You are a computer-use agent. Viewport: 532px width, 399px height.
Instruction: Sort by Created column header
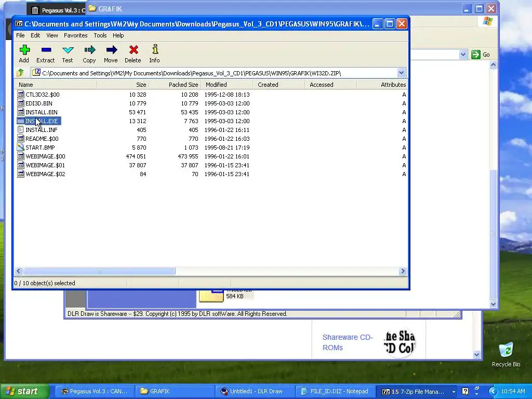(x=278, y=85)
